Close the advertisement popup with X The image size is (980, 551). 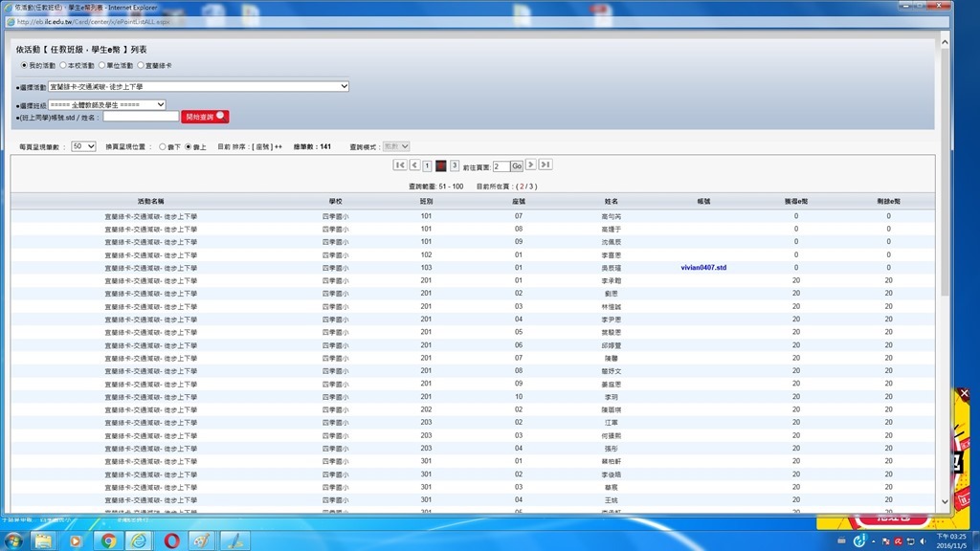pos(965,394)
